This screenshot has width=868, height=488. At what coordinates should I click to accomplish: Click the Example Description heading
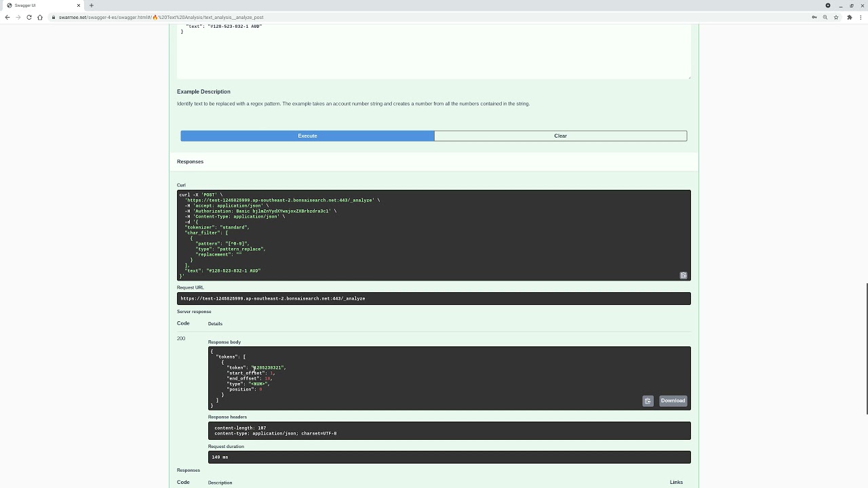pos(203,91)
